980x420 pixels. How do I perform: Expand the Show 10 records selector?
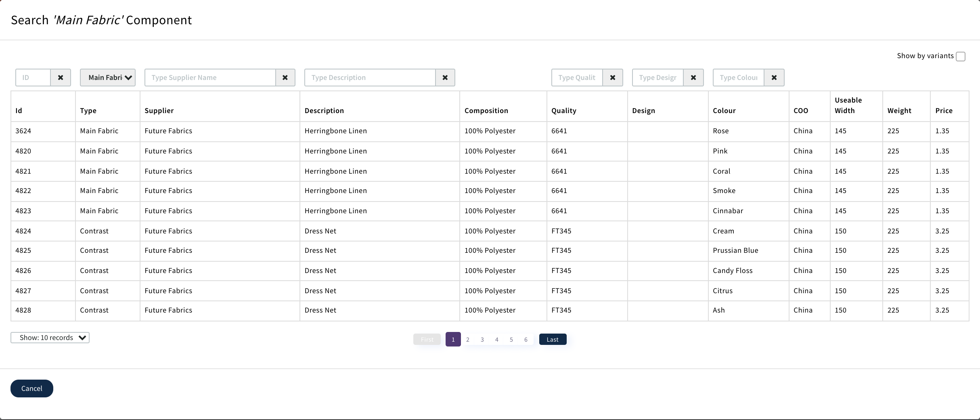(x=50, y=338)
